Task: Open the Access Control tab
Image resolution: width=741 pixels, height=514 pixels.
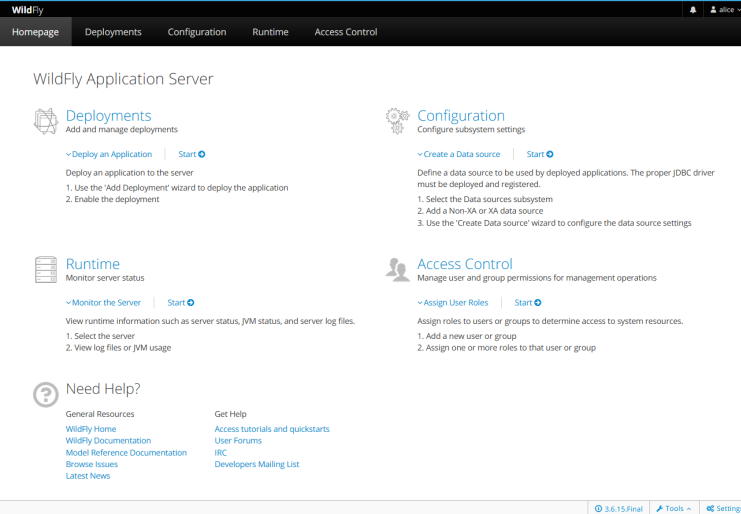Action: 346,32
